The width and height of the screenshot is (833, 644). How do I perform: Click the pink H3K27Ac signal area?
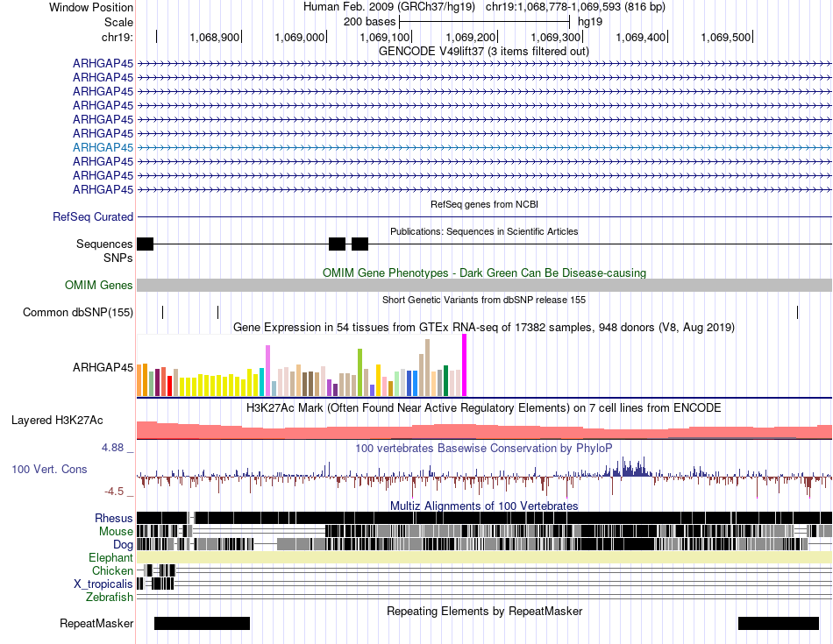[x=484, y=432]
